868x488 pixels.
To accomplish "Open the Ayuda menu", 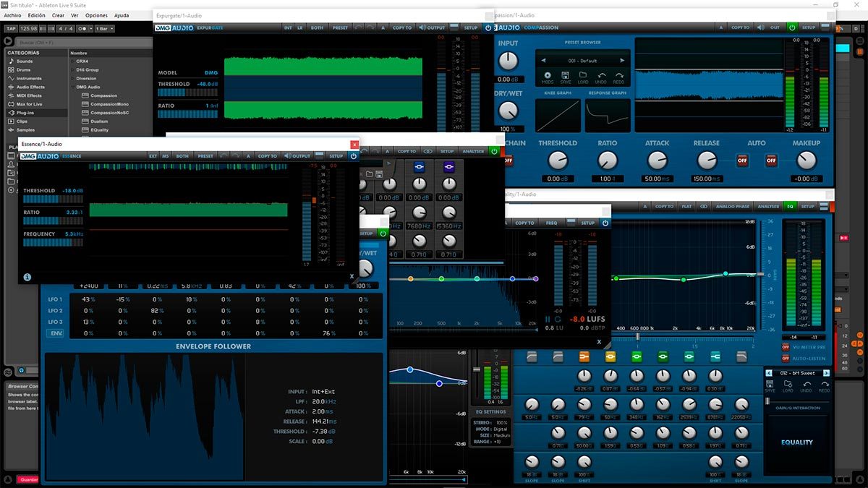I will tap(122, 15).
